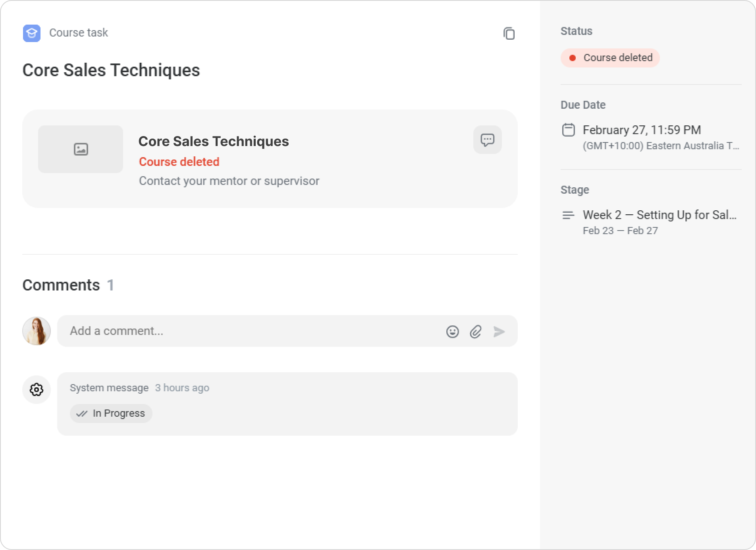
Task: Click the send comment arrow icon
Action: click(x=499, y=331)
